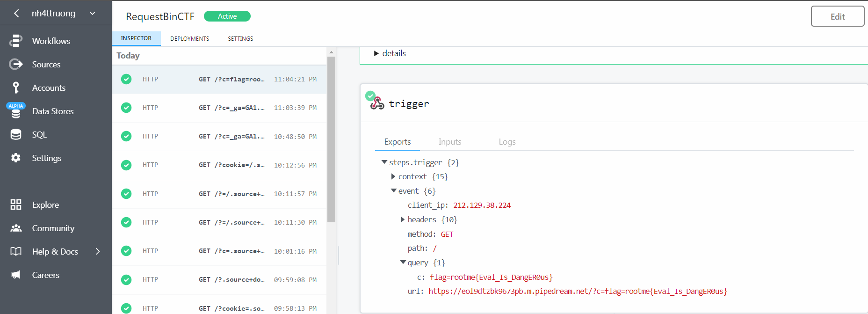Click the Settings gear icon
This screenshot has height=314, width=868.
coord(16,158)
